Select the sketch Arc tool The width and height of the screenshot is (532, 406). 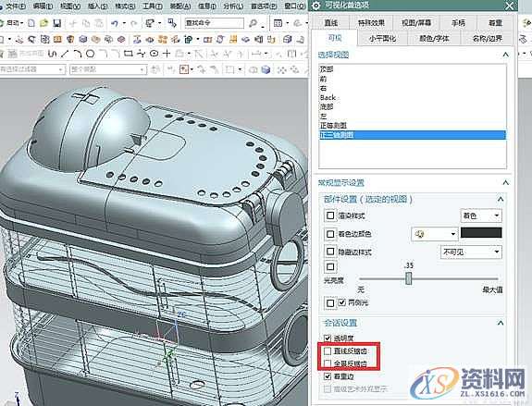click(x=77, y=54)
